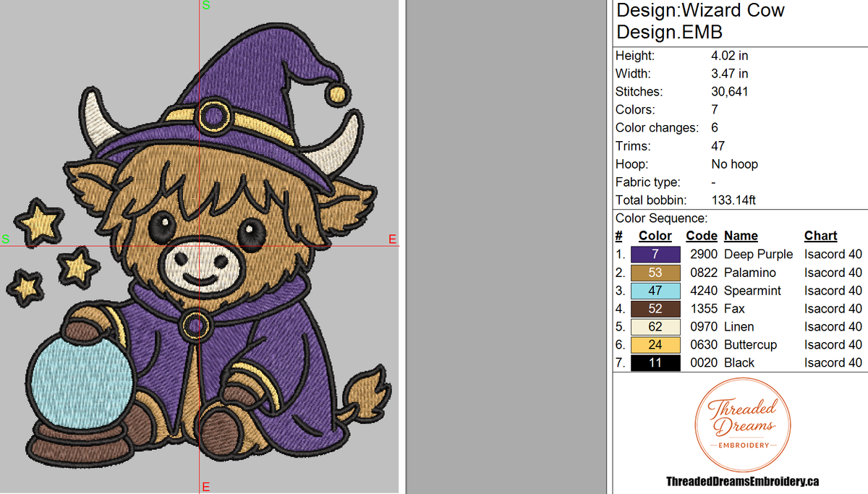The width and height of the screenshot is (868, 494).
Task: Click the thread name 'Buttercup'
Action: (751, 345)
